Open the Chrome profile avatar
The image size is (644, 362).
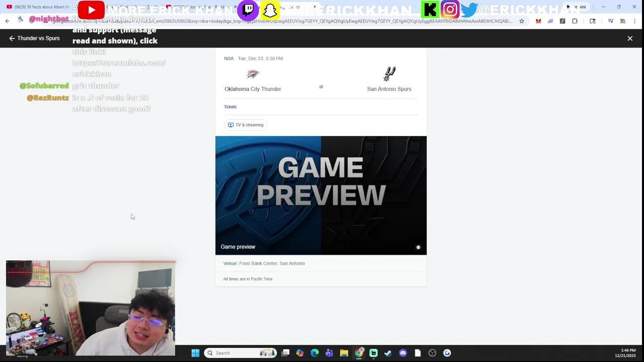click(623, 21)
